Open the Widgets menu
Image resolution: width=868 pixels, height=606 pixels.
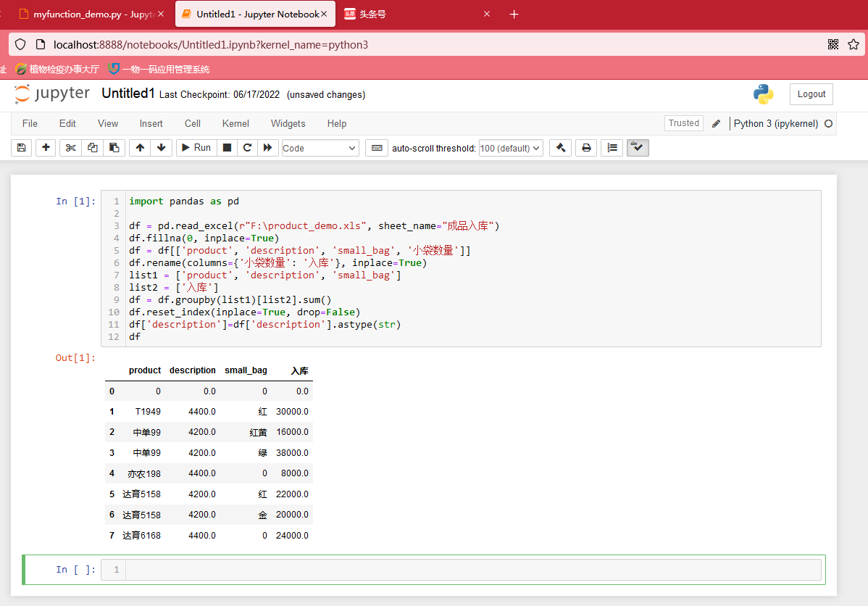point(288,123)
